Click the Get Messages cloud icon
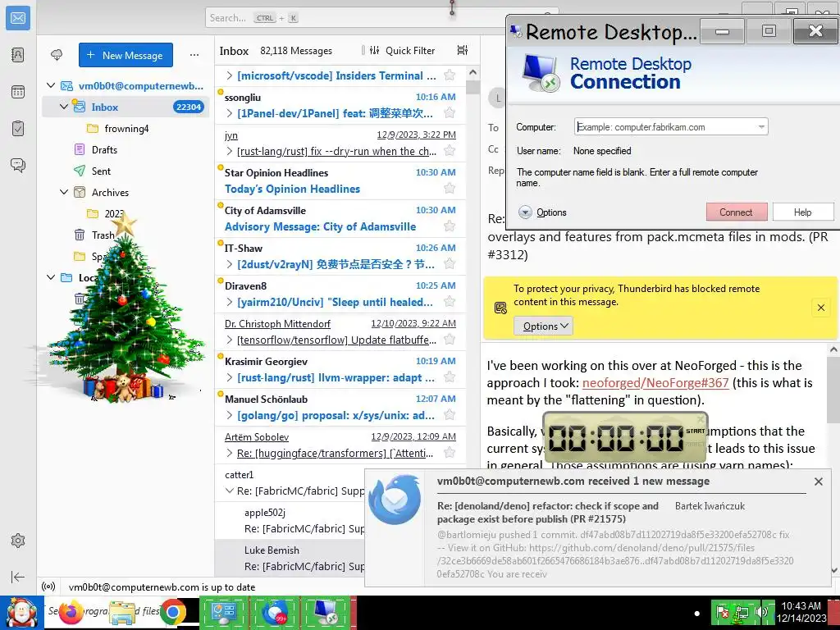The width and height of the screenshot is (840, 630). coord(57,55)
